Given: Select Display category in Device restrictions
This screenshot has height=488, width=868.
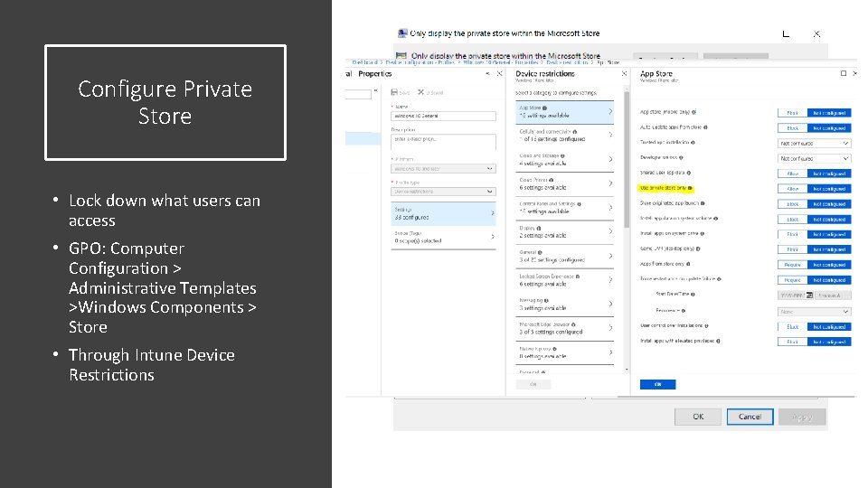Looking at the screenshot, I should pyautogui.click(x=564, y=232).
